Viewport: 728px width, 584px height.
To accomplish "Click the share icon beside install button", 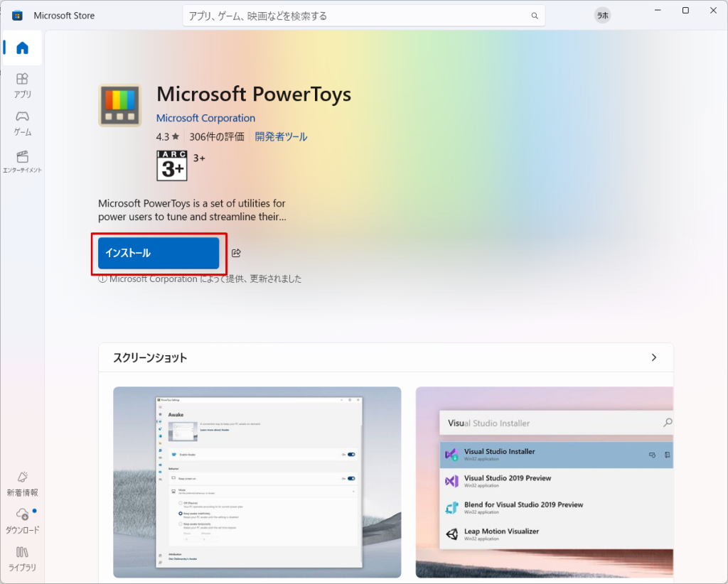I will pos(237,253).
